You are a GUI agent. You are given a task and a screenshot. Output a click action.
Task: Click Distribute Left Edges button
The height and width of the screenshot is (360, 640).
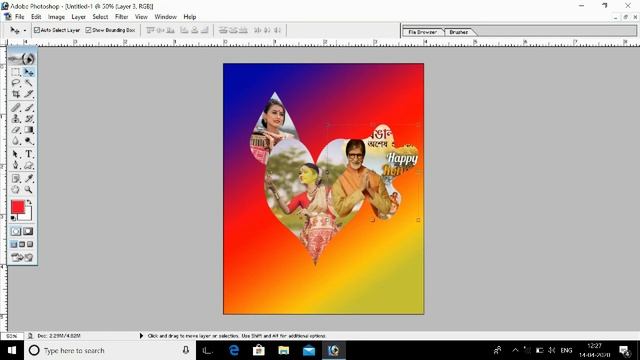point(258,30)
